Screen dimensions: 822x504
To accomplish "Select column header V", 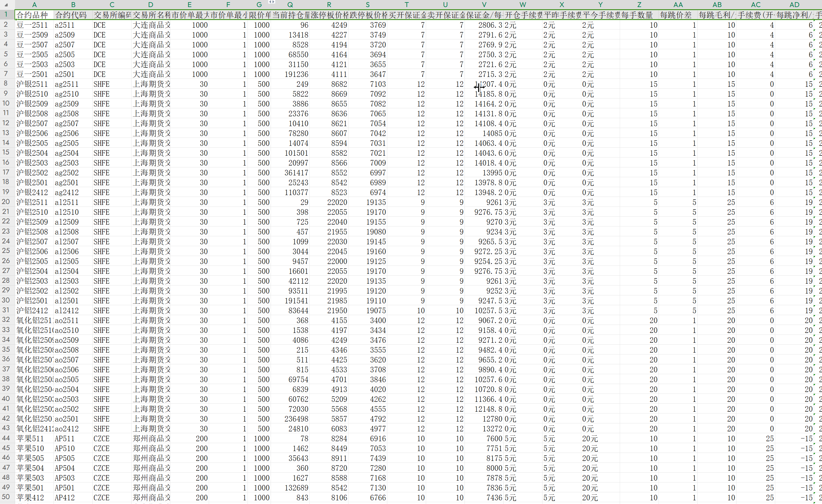I will point(484,5).
